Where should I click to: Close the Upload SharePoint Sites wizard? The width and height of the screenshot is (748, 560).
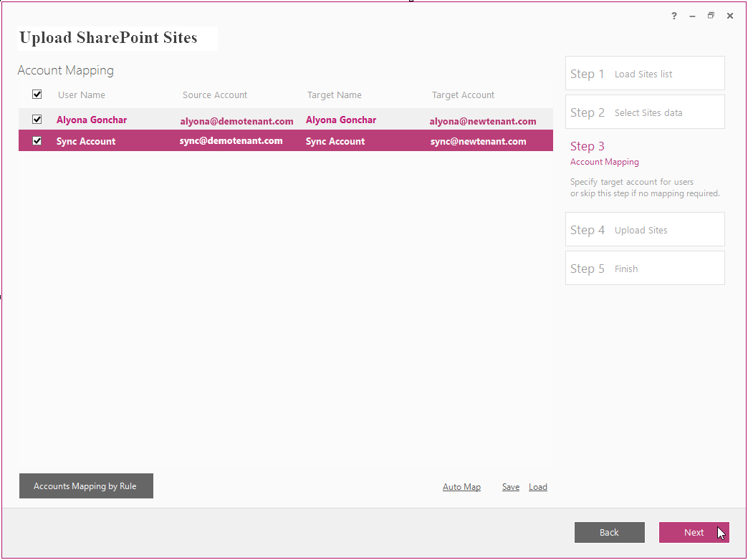tap(730, 16)
